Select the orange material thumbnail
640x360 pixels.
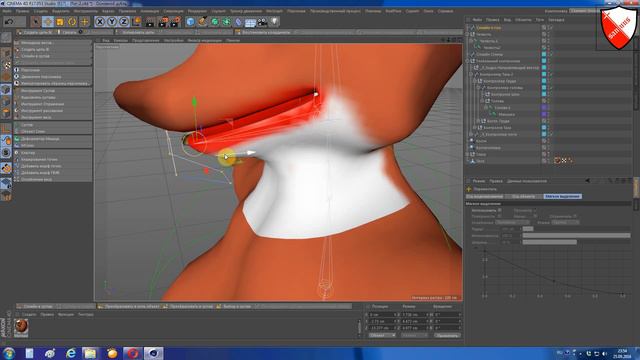click(x=21, y=327)
